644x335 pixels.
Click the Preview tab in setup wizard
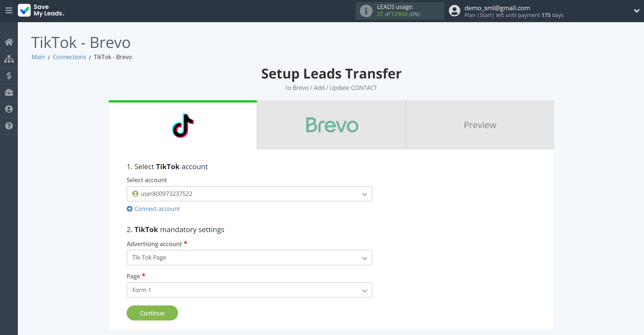pyautogui.click(x=480, y=125)
